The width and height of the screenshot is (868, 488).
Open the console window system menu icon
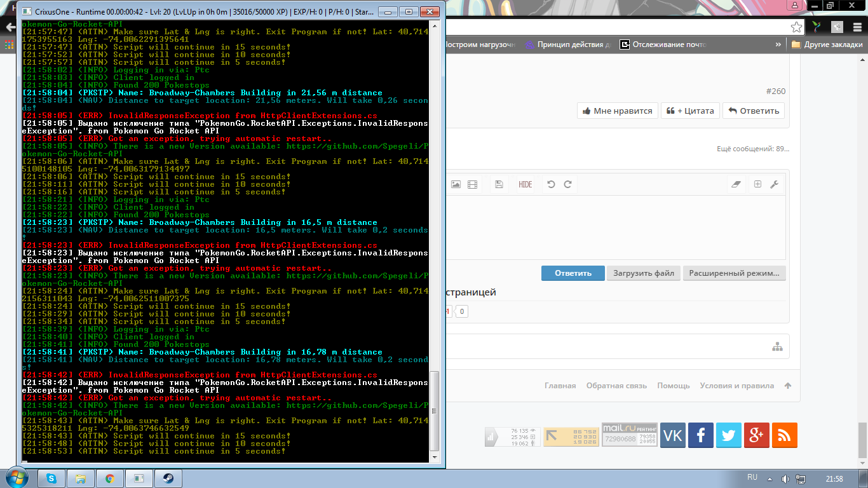coord(26,11)
